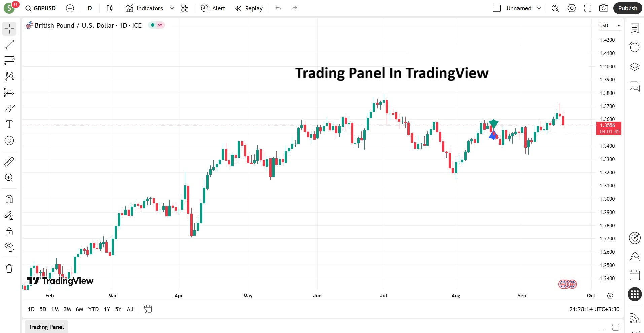Open the Trading Panel tab at the bottom
This screenshot has width=644, height=333.
(x=46, y=326)
